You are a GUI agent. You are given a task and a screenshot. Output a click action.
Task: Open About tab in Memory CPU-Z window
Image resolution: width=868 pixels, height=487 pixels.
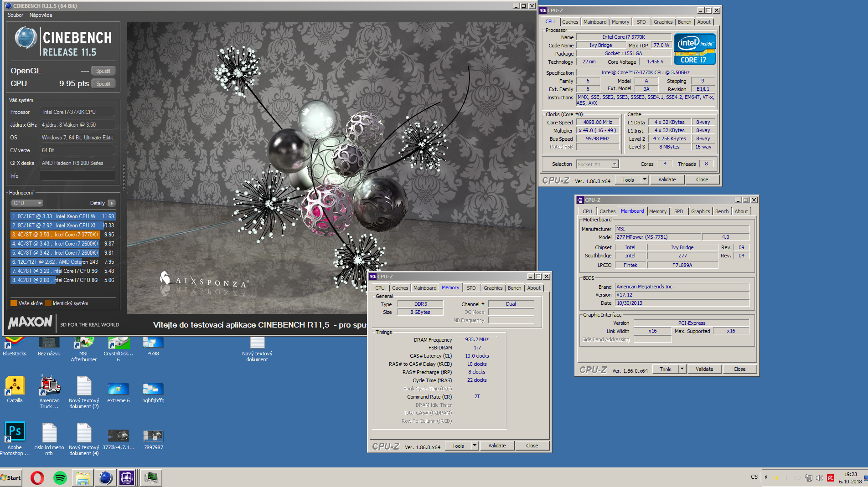click(534, 288)
